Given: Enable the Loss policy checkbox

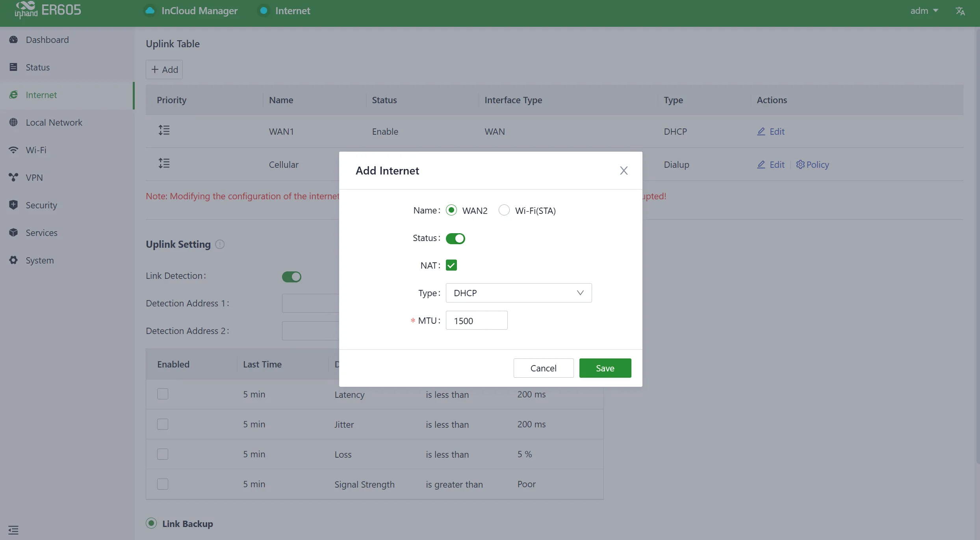Looking at the screenshot, I should (x=163, y=454).
